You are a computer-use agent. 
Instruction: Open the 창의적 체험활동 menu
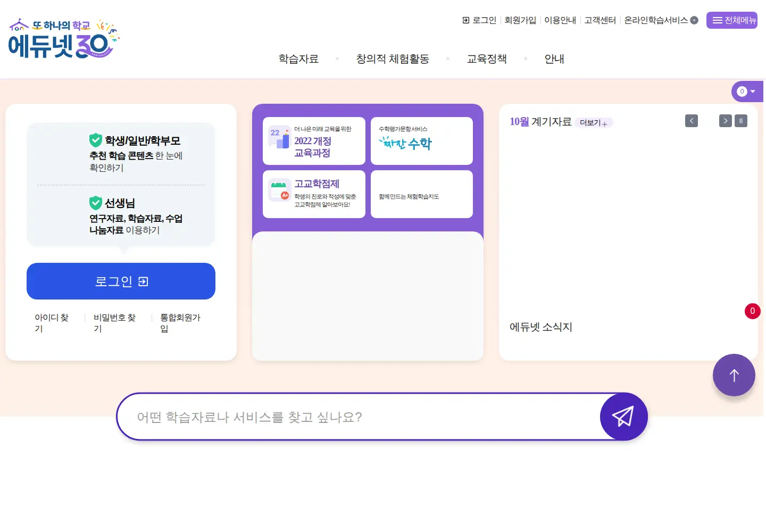(x=393, y=59)
